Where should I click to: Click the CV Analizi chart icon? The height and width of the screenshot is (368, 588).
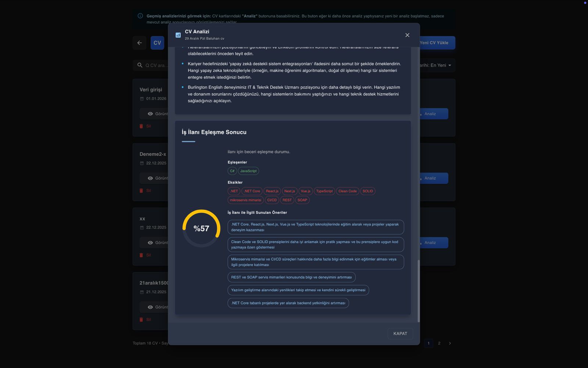pos(178,35)
